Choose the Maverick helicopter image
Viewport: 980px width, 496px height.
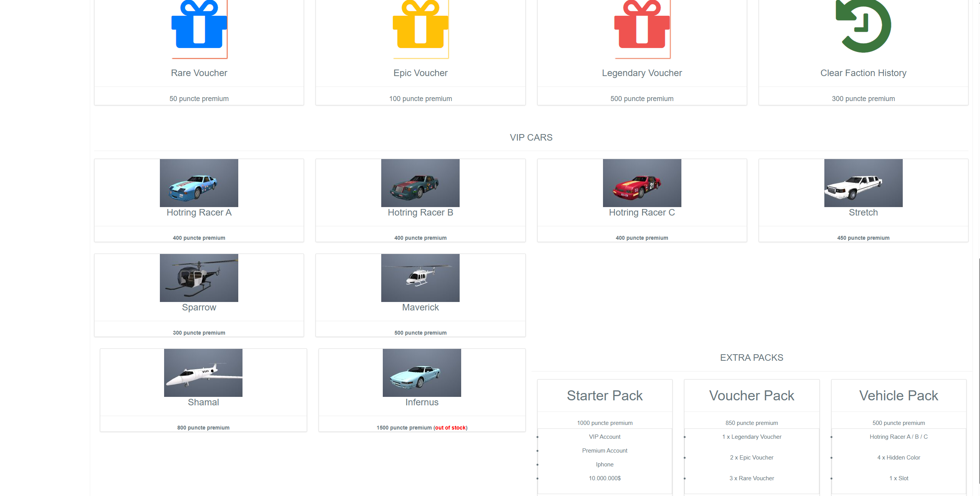click(x=420, y=278)
